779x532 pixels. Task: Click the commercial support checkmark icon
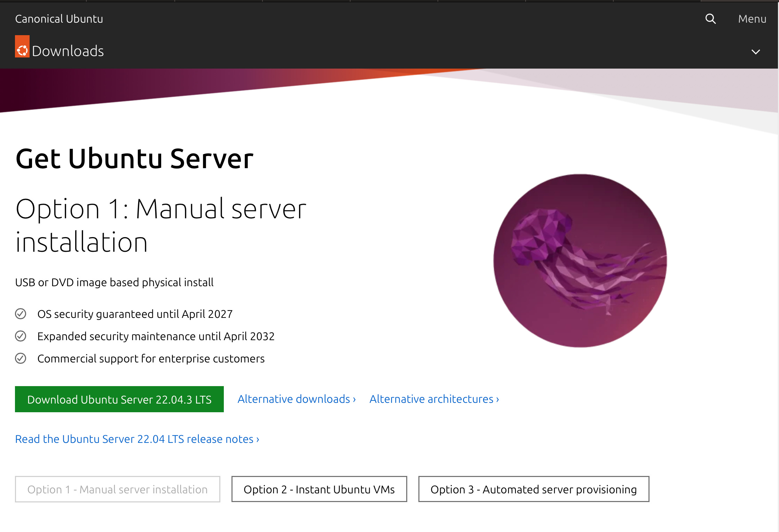click(21, 359)
